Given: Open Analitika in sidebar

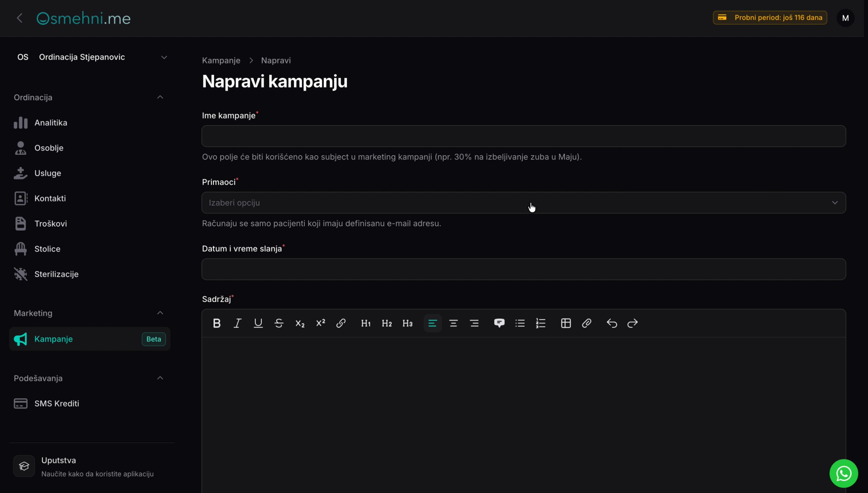Looking at the screenshot, I should coord(89,123).
